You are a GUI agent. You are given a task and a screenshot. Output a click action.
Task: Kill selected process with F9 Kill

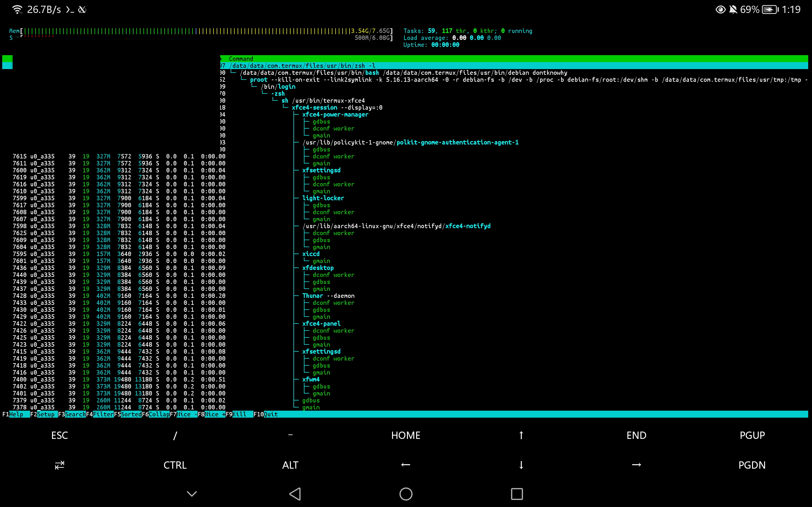(239, 414)
